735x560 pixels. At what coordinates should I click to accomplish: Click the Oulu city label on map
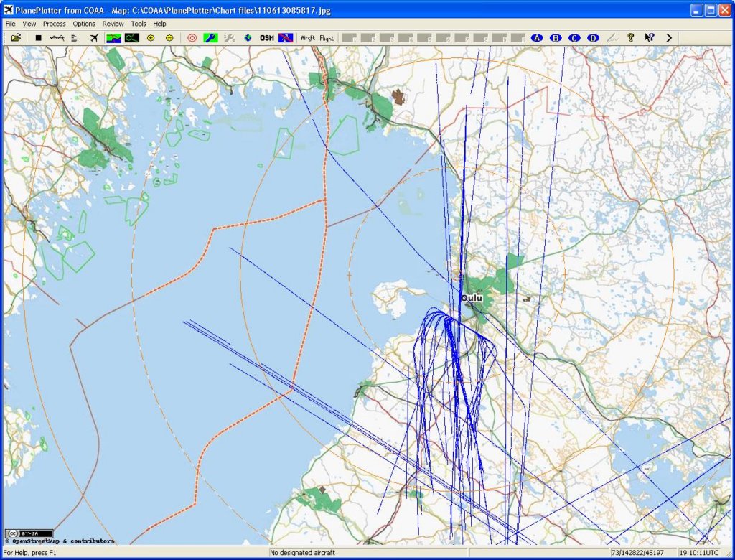tap(472, 297)
